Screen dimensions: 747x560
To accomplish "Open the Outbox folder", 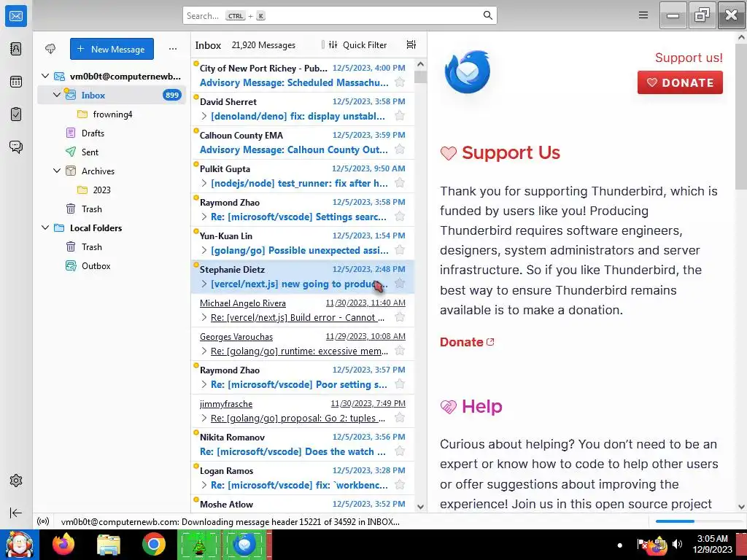I will pyautogui.click(x=112, y=265).
